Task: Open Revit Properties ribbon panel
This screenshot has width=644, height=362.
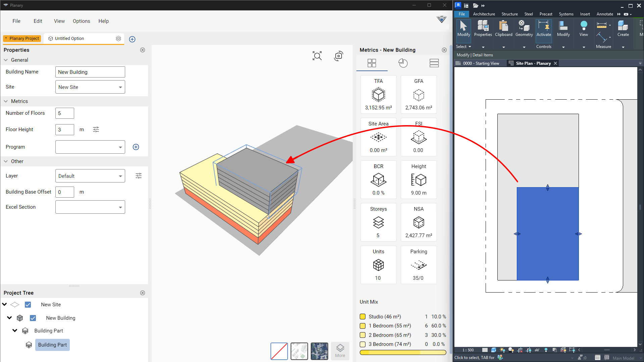Action: click(x=483, y=29)
